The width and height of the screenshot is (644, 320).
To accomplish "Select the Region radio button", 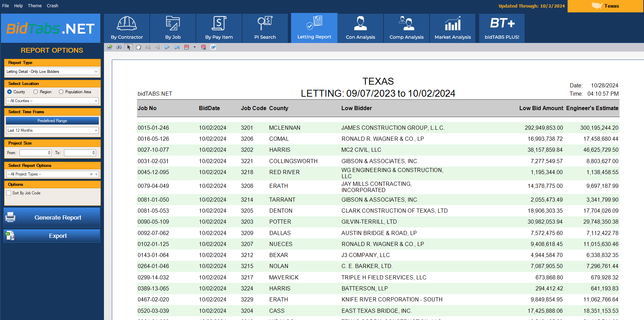I will [35, 92].
